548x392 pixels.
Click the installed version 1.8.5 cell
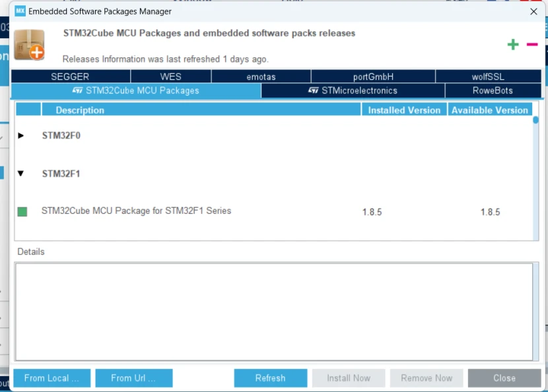[x=372, y=212]
